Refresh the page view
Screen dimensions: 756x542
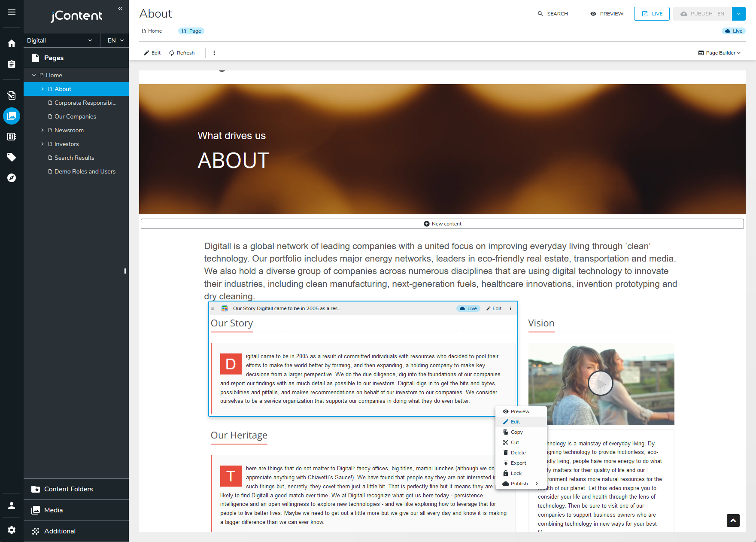pyautogui.click(x=182, y=53)
